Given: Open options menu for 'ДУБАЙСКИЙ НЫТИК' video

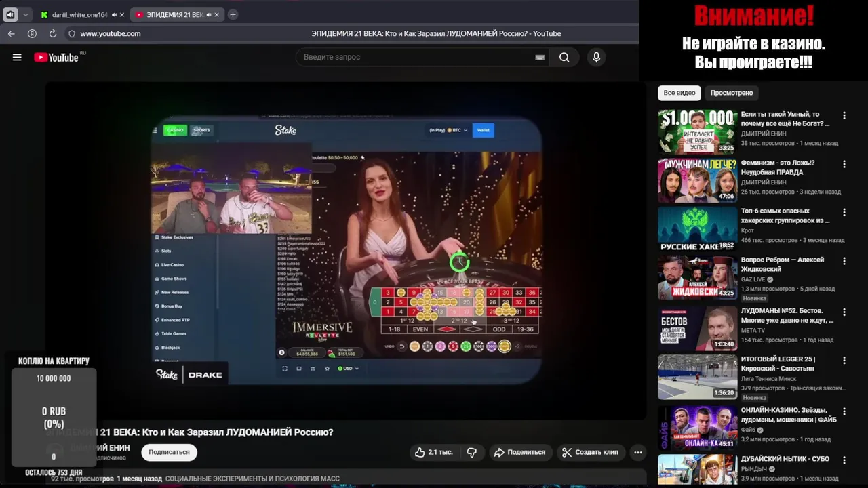Looking at the screenshot, I should click(844, 460).
